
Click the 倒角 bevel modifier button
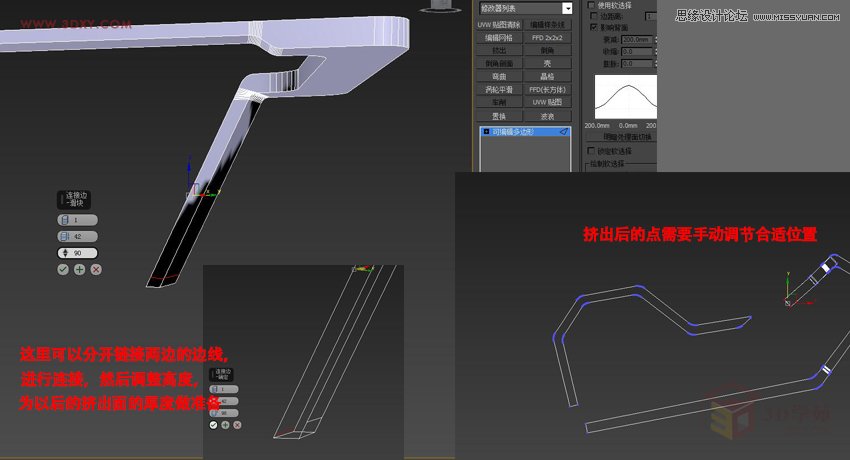click(548, 50)
